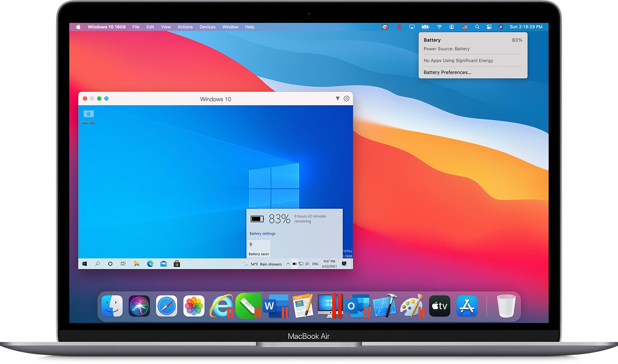
Task: Open the Actions menu in the Parallels menu bar
Action: [x=185, y=26]
